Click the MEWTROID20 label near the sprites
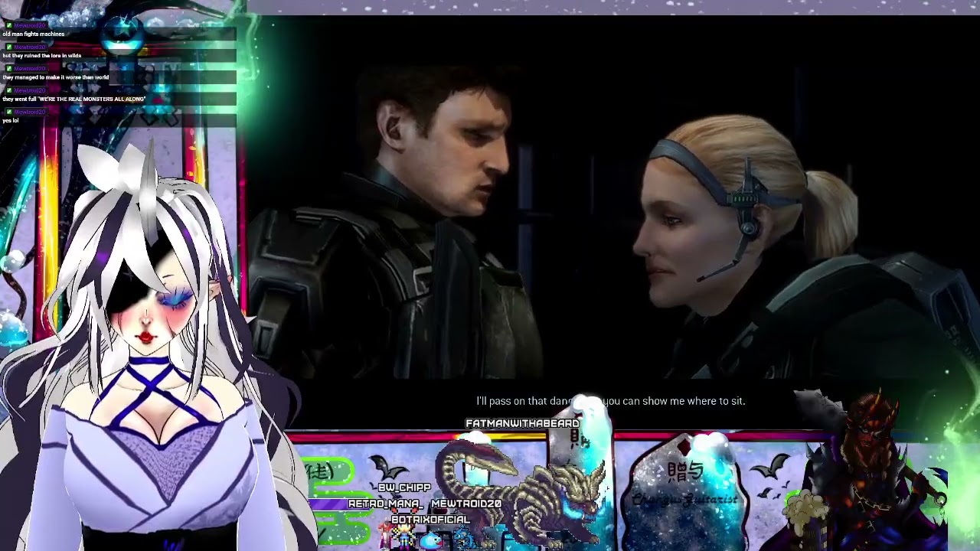The width and height of the screenshot is (980, 551). 466,504
